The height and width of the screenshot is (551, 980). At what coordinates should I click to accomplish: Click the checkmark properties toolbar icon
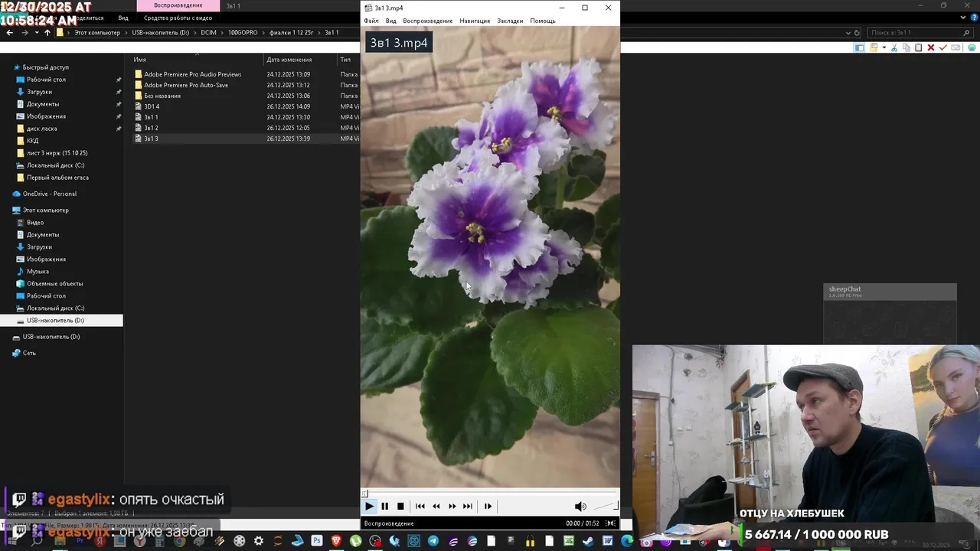(x=943, y=47)
